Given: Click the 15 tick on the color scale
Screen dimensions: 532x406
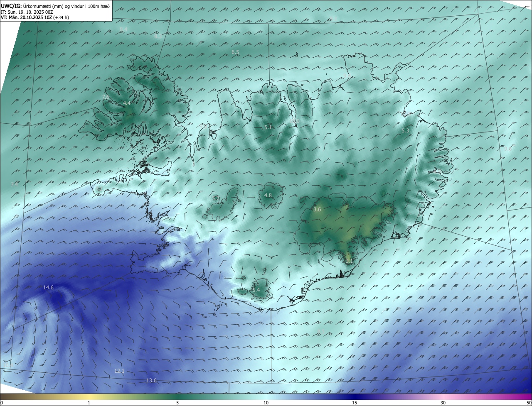Looking at the screenshot, I should [x=355, y=403].
